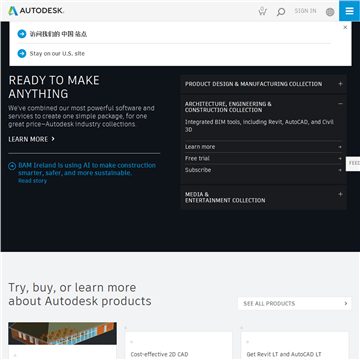
Task: Click arrow icon beside Stay on U.S. site
Action: (22, 53)
